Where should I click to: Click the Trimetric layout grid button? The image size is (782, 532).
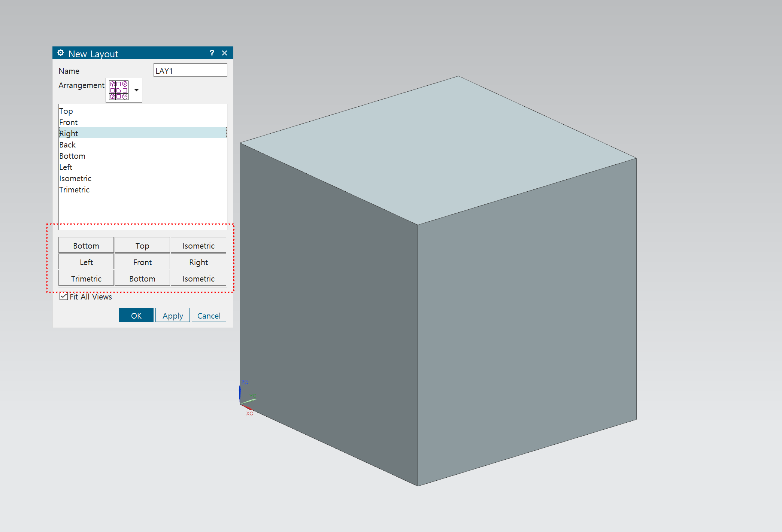tap(86, 278)
